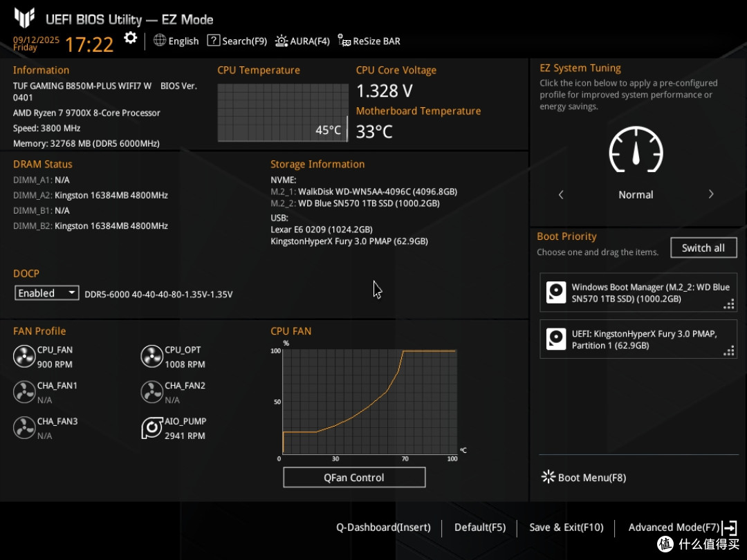Viewport: 747px width, 560px height.
Task: Enter Advanced Mode(F7)
Action: click(x=674, y=527)
